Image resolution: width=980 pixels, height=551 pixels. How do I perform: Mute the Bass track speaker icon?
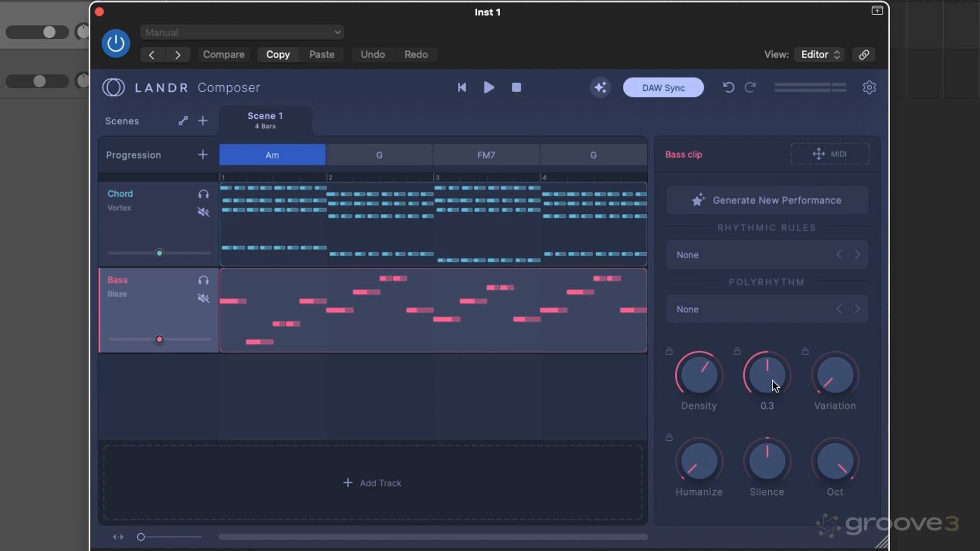tap(204, 298)
